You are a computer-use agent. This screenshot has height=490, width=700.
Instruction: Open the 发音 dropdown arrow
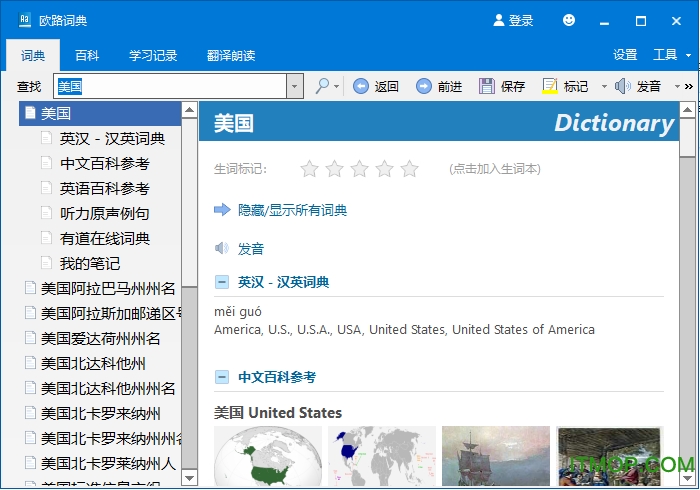(x=677, y=87)
